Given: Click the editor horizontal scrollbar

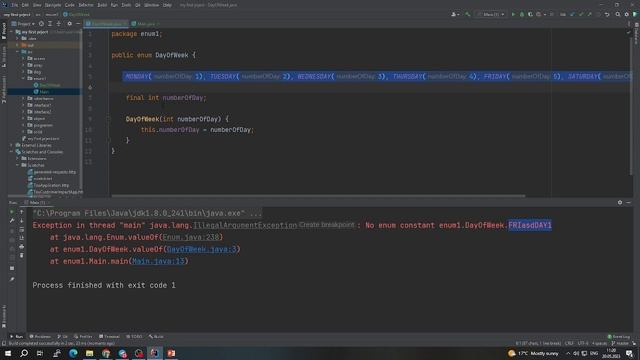Looking at the screenshot, I should click(318, 196).
